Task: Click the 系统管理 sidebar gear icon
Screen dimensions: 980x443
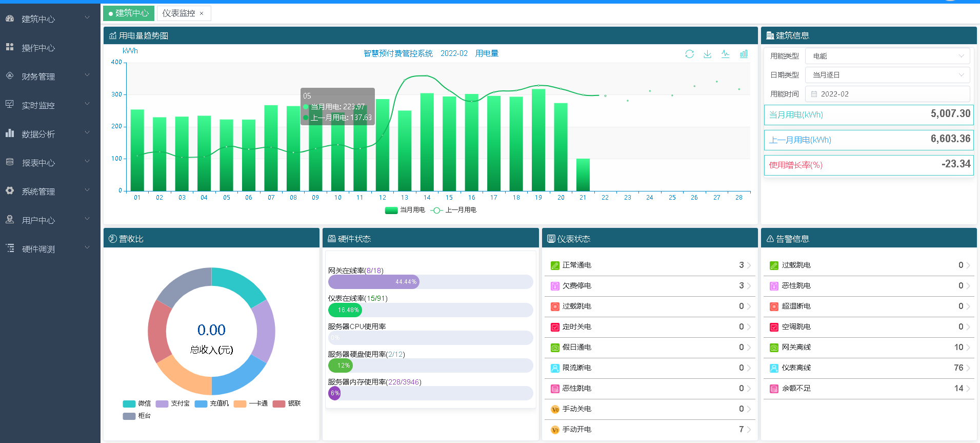Action: click(x=10, y=190)
